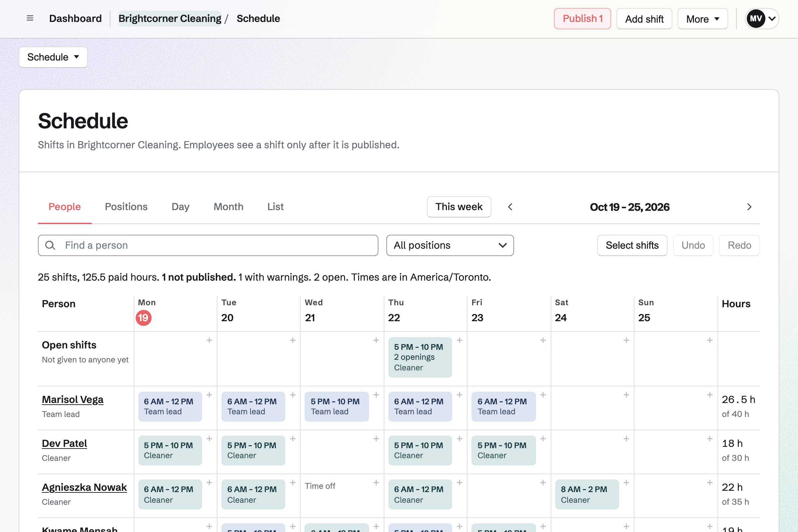Select the People tab
The image size is (798, 532).
click(65, 206)
